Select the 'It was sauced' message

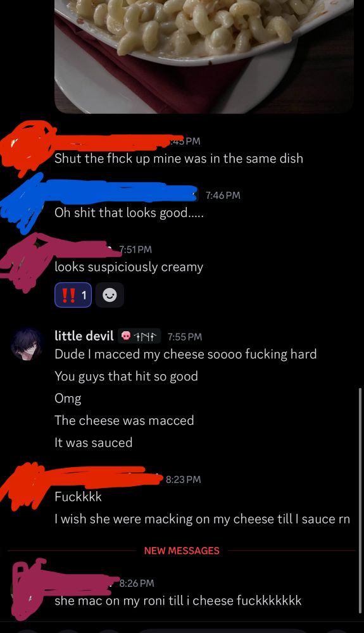[93, 442]
